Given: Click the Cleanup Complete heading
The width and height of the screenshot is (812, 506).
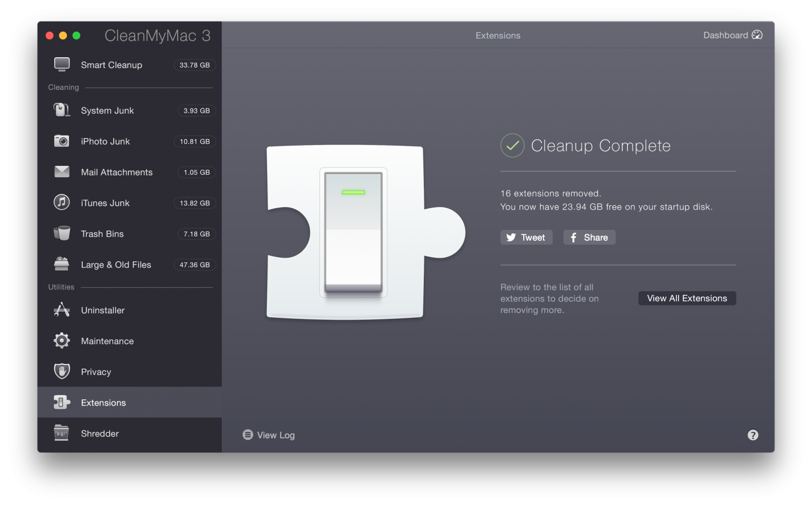Looking at the screenshot, I should pos(601,146).
